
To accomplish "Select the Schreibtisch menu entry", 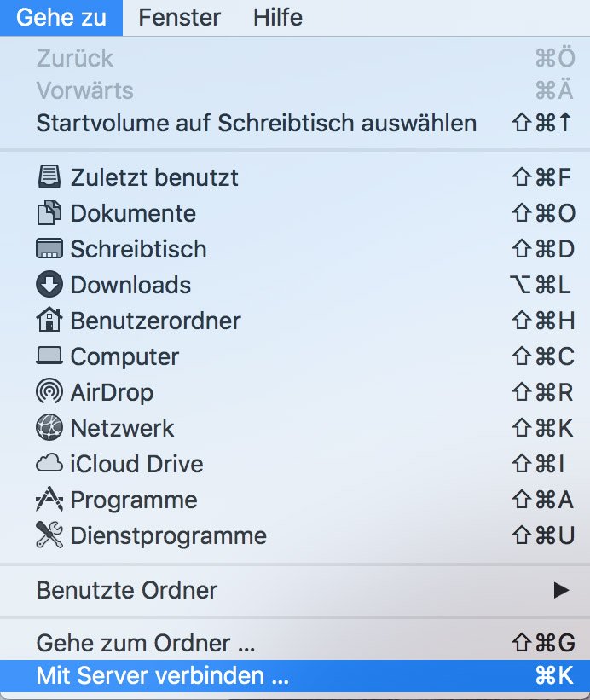I will click(x=139, y=249).
